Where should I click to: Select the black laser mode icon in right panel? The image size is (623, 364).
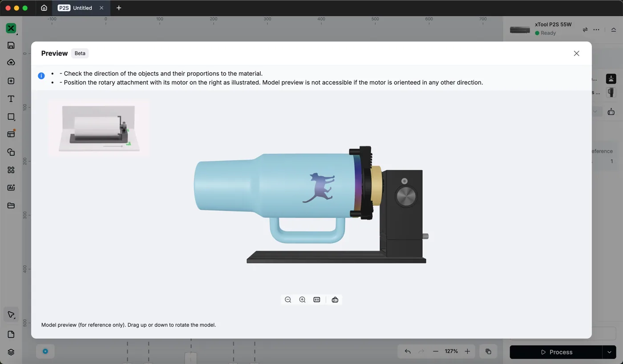611,79
